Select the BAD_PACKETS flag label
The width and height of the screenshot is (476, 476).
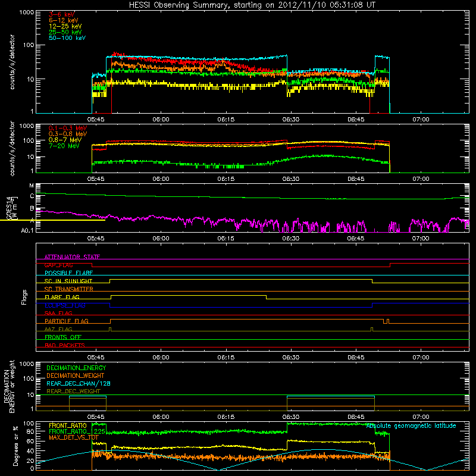(65, 345)
